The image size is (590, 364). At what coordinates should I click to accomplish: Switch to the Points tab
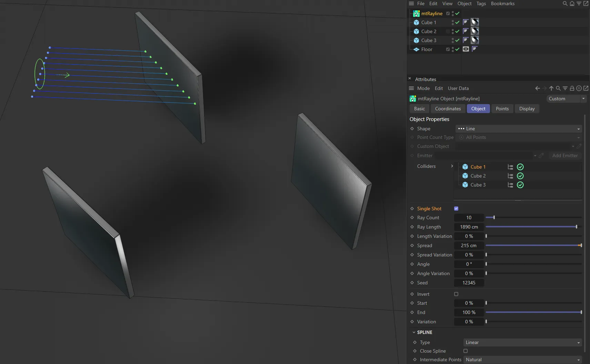click(x=502, y=109)
